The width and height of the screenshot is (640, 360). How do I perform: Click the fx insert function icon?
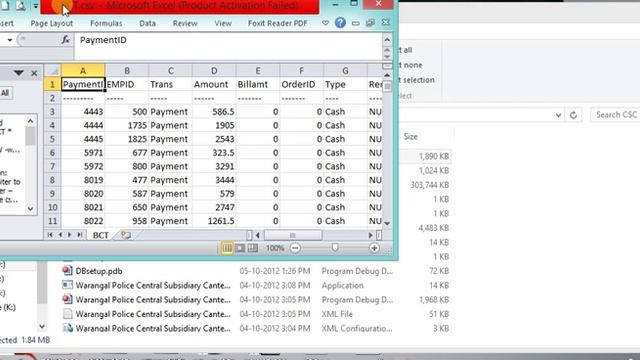(x=65, y=40)
